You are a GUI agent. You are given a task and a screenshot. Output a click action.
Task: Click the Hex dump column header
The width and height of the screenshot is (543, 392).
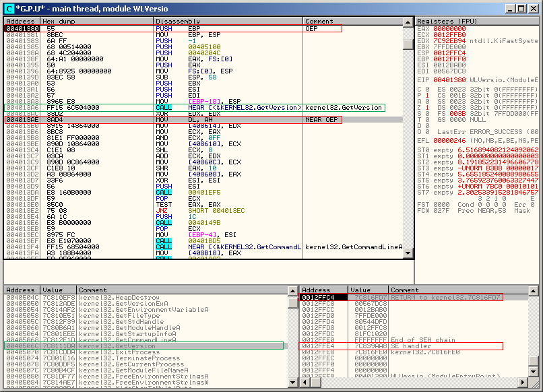(96, 21)
